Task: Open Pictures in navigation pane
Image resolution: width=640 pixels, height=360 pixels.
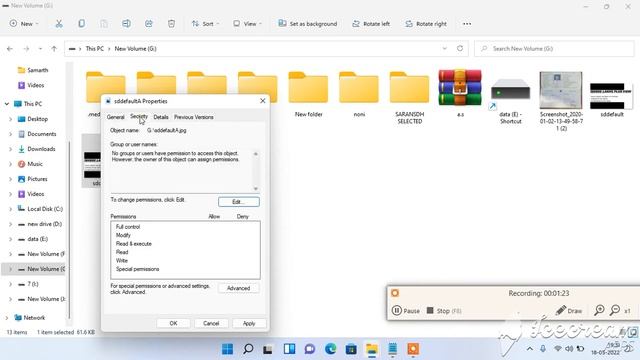Action: [x=33, y=179]
